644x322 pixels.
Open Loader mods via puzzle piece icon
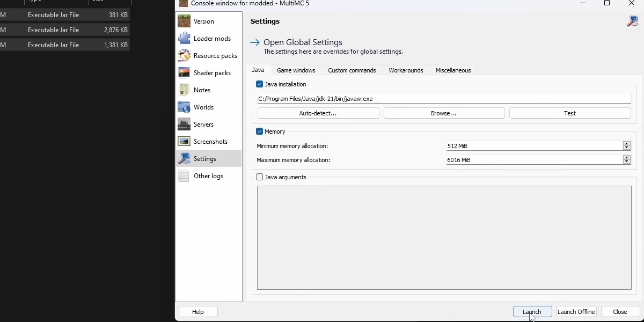(x=185, y=38)
